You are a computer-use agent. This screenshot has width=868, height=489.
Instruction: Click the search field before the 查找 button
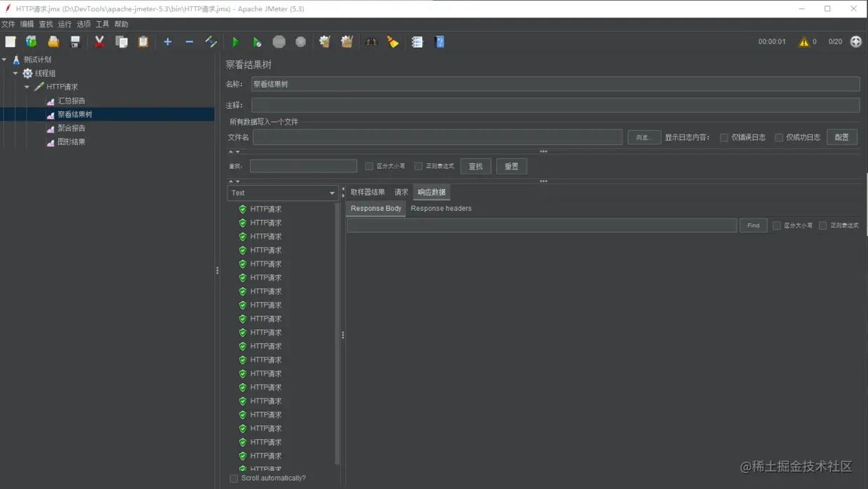coord(303,166)
